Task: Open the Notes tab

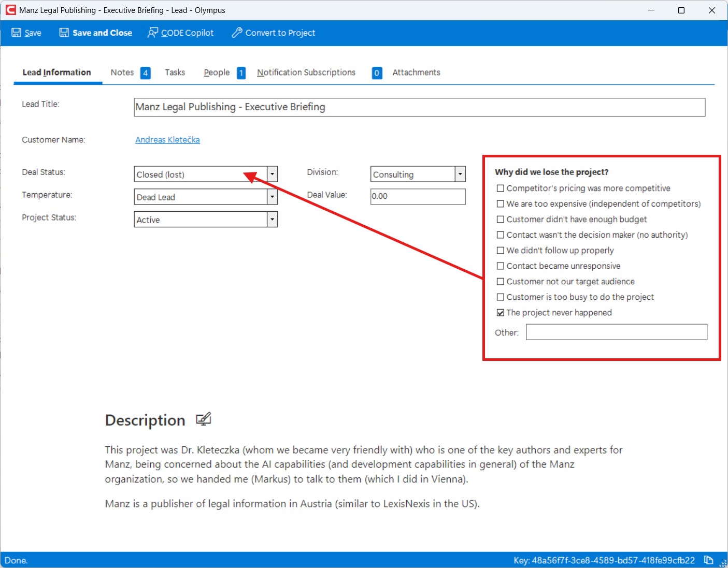Action: [x=122, y=72]
